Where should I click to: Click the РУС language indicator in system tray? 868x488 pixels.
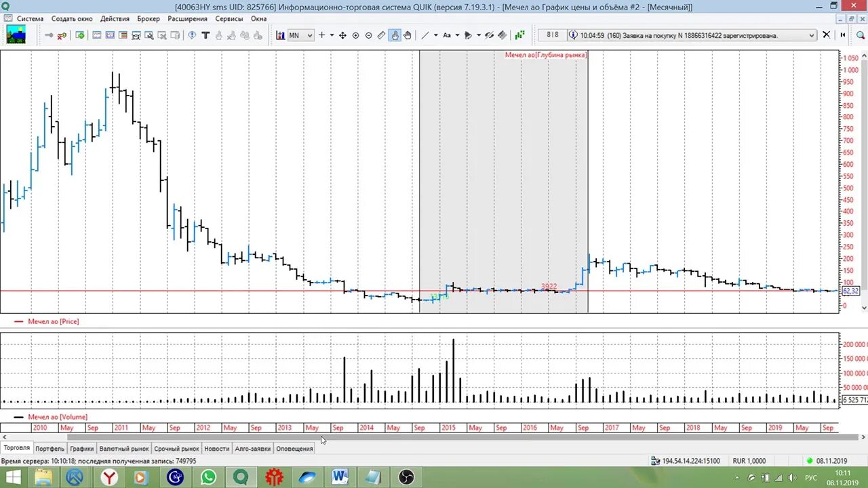coord(810,478)
